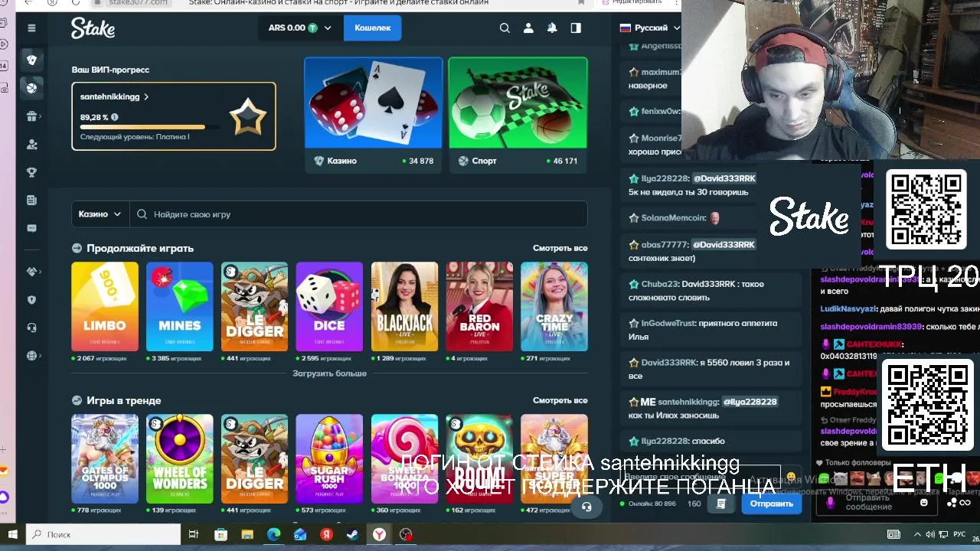
Task: Open language globe icon in sidebar
Action: (31, 356)
